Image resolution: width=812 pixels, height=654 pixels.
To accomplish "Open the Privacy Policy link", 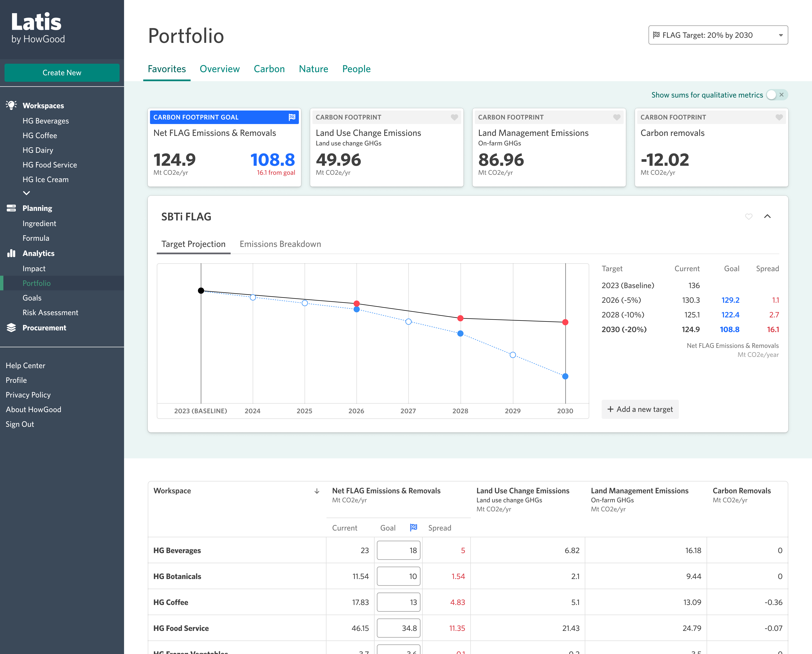I will pos(28,395).
